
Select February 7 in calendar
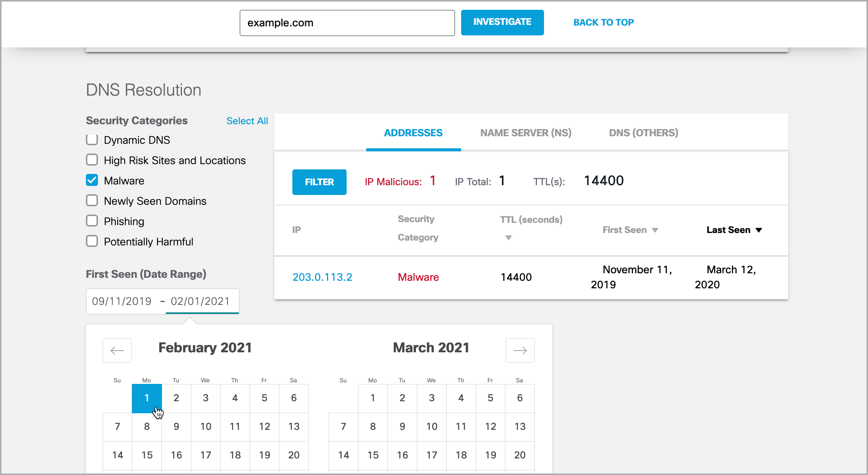[x=117, y=427]
